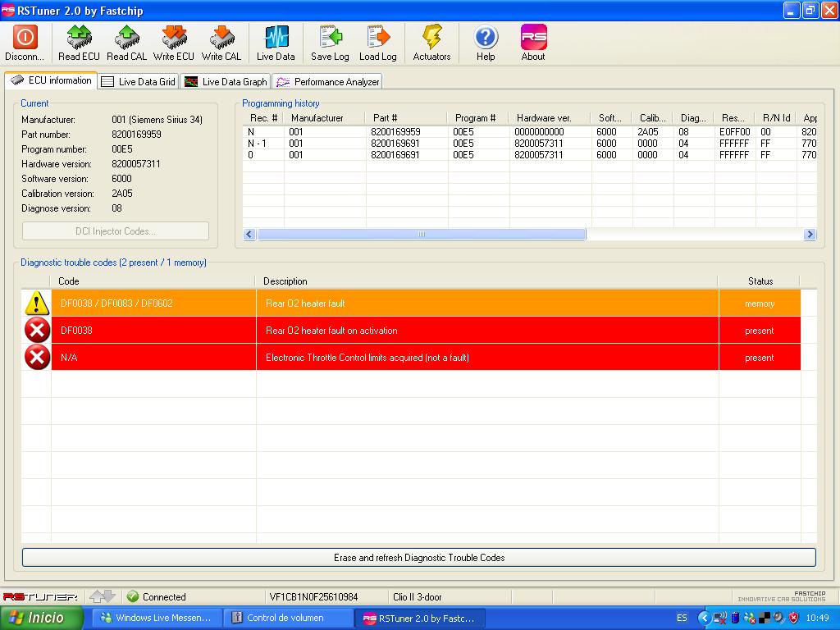Screen dimensions: 840x630
Task: Click the 10:49 clock in the taskbar
Action: click(x=818, y=619)
